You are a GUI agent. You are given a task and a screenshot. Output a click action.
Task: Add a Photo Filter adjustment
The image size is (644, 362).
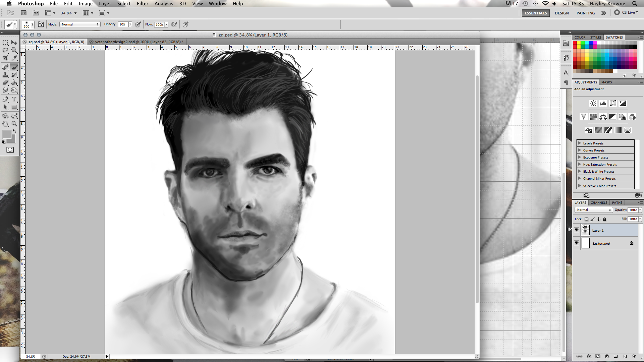[x=623, y=117]
